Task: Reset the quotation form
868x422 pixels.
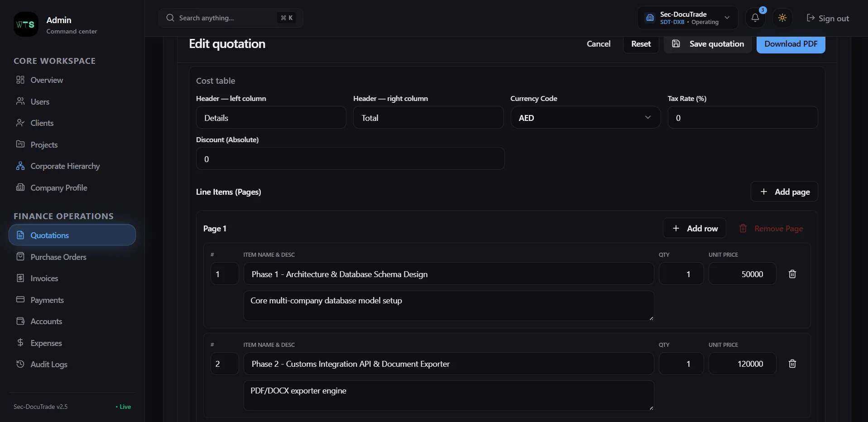Action: click(x=641, y=44)
